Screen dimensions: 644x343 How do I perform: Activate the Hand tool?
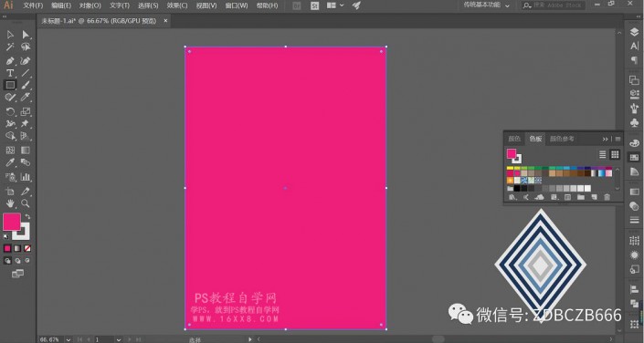coord(10,203)
